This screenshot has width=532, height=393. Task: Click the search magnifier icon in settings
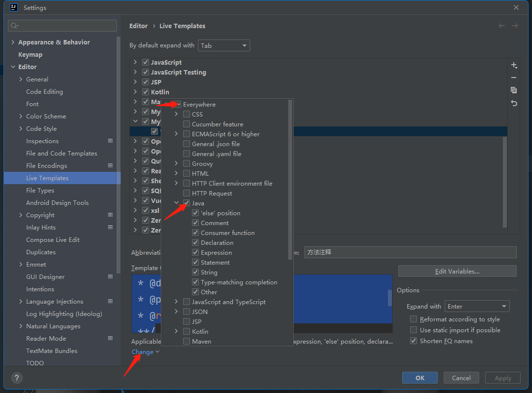(14, 26)
